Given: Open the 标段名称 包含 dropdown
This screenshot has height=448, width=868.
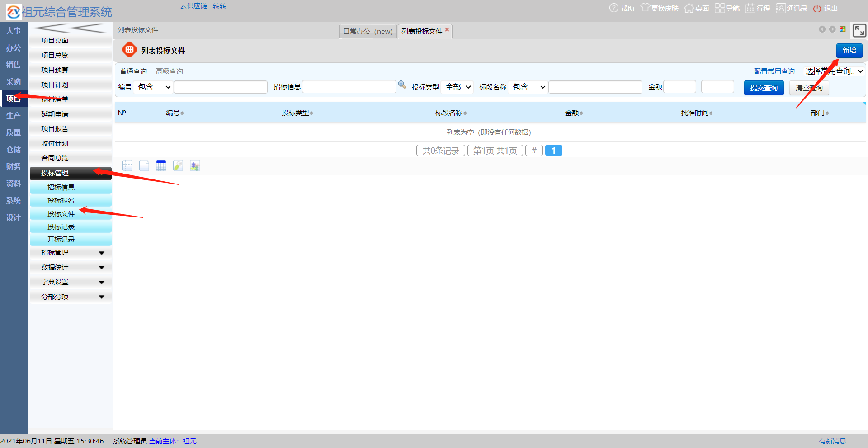Looking at the screenshot, I should click(x=528, y=87).
